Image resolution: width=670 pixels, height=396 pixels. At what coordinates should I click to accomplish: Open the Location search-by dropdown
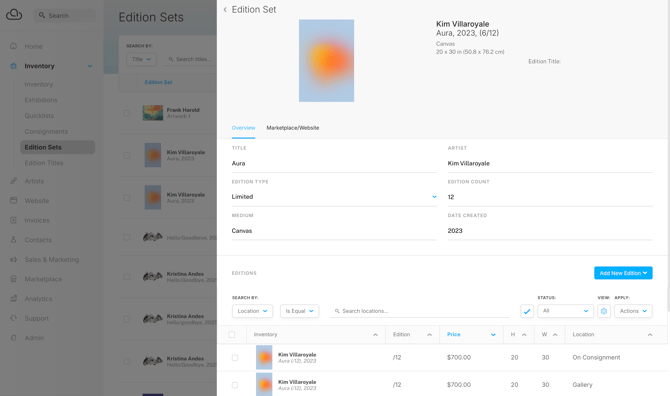tap(252, 311)
